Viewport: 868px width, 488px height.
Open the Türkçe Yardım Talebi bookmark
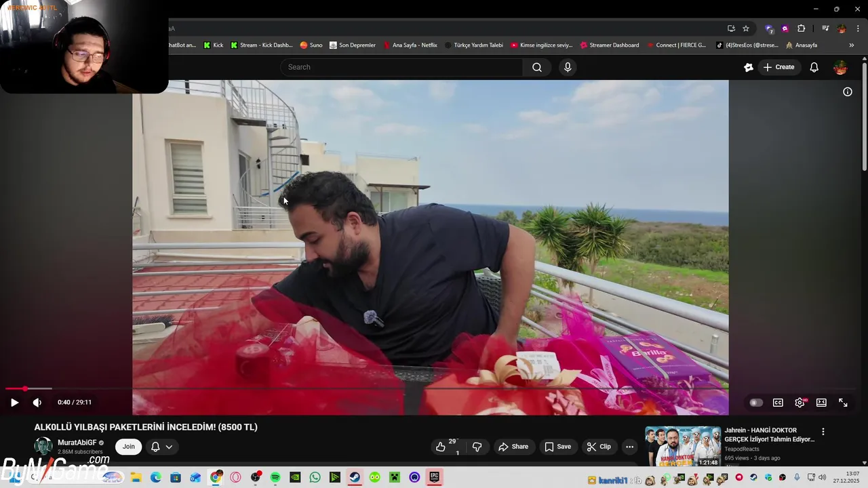pyautogui.click(x=474, y=45)
